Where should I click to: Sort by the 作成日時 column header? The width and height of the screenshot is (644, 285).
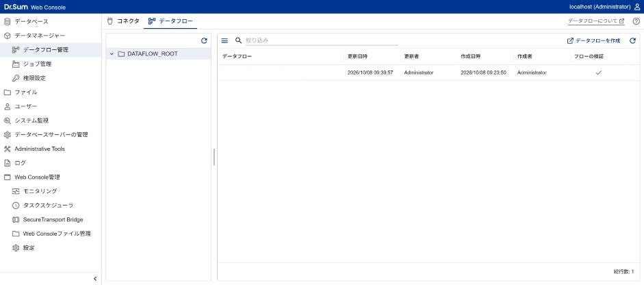(x=471, y=56)
